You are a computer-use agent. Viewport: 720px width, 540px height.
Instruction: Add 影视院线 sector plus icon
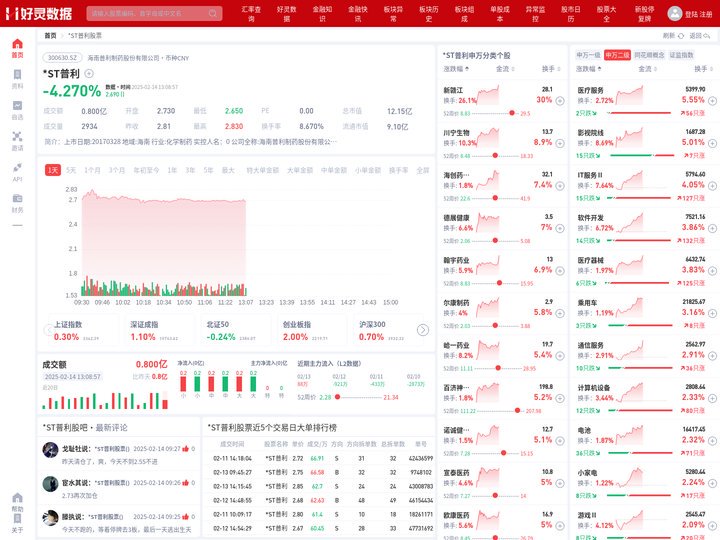(712, 143)
